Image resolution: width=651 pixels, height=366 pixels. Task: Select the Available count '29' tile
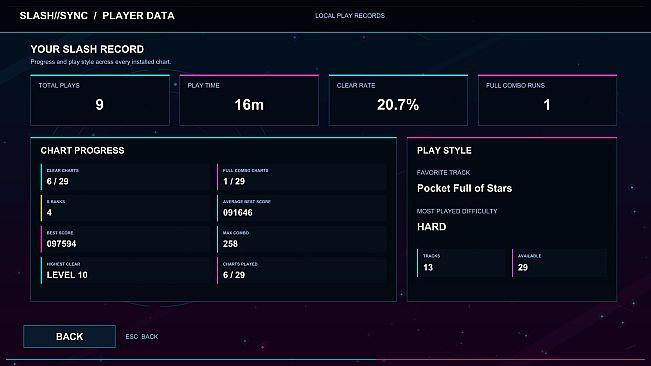[559, 263]
